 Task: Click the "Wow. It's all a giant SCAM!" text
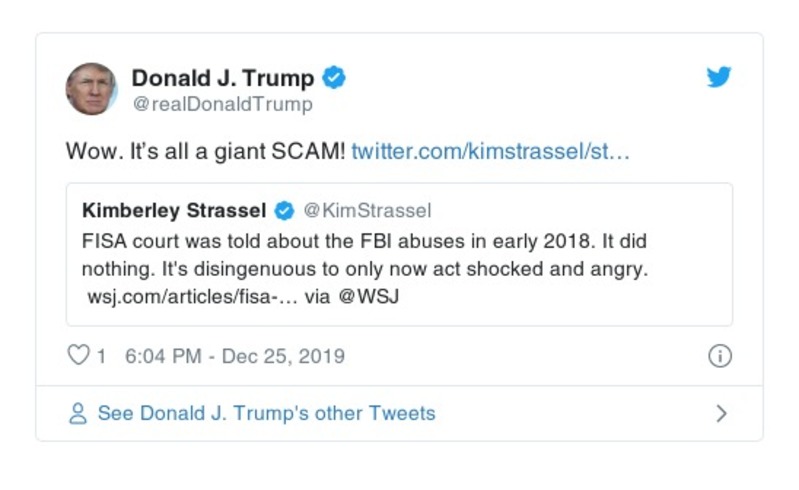[x=205, y=152]
